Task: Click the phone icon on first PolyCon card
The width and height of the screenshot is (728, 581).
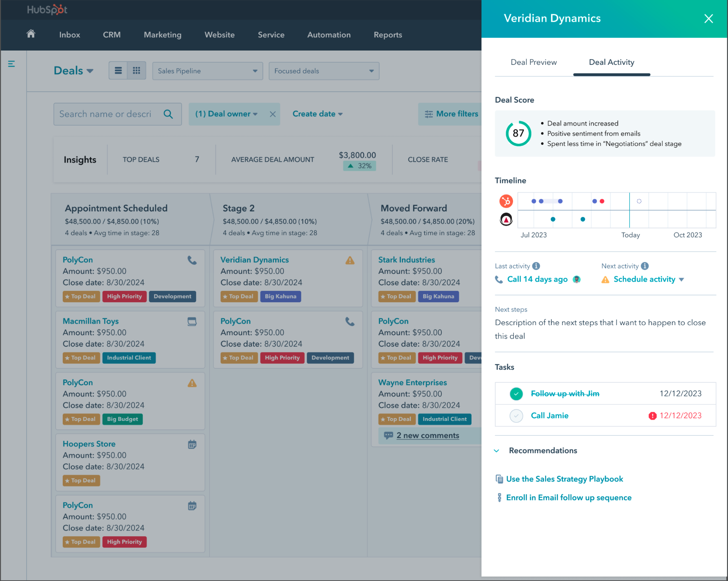Action: [x=192, y=260]
